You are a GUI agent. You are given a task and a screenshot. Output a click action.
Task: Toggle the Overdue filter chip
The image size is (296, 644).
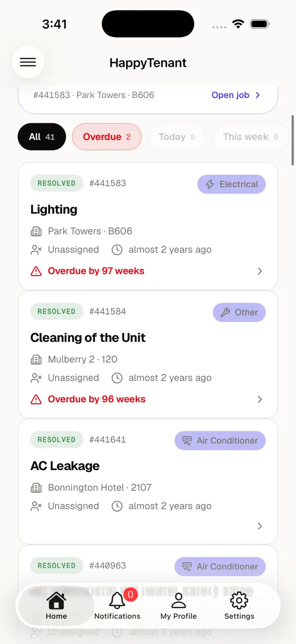107,137
